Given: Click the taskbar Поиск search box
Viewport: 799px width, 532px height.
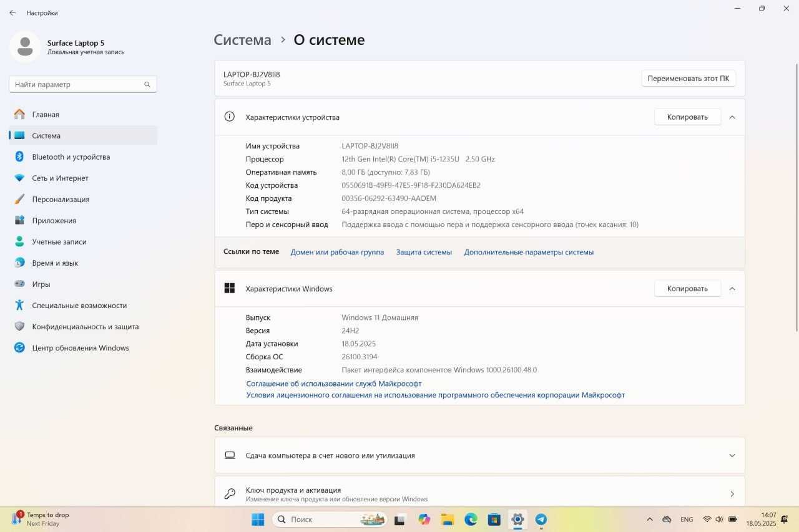Looking at the screenshot, I should pos(330,519).
